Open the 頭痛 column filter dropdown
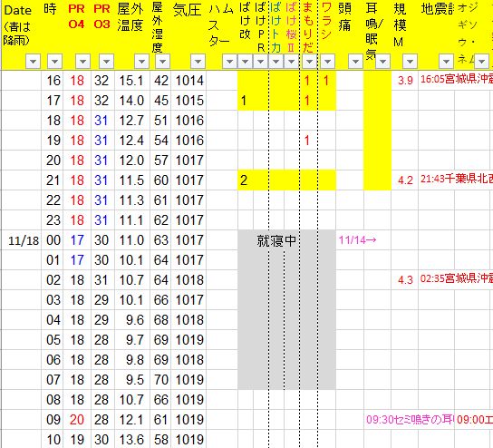The image size is (493, 448). coord(355,62)
